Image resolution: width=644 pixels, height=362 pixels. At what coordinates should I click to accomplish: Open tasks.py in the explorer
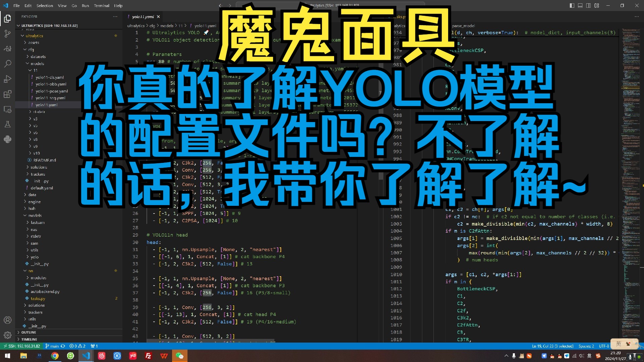pyautogui.click(x=38, y=298)
